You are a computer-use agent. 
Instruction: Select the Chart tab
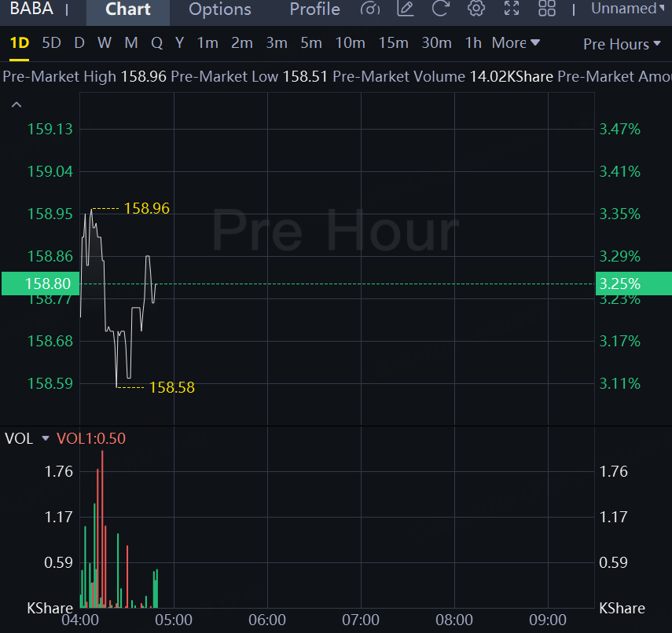pos(127,9)
